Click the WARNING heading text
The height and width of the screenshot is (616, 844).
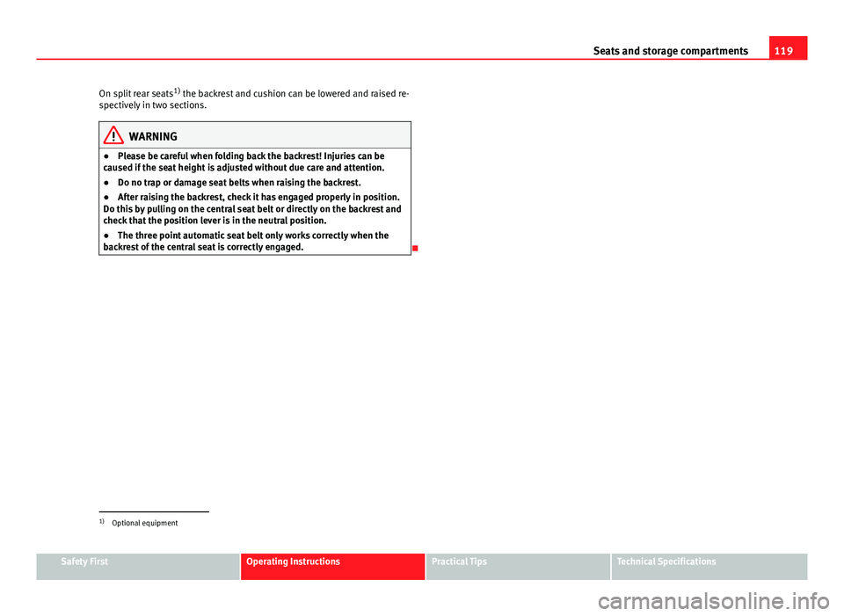click(153, 137)
